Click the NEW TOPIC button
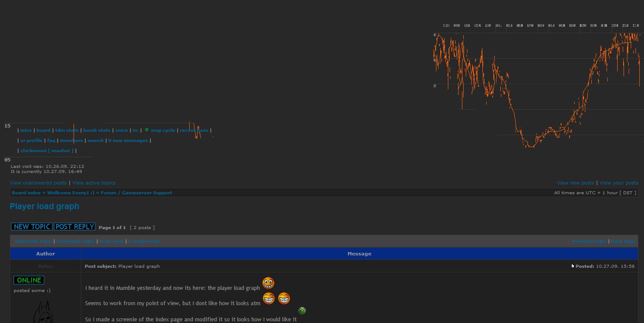 tap(32, 227)
